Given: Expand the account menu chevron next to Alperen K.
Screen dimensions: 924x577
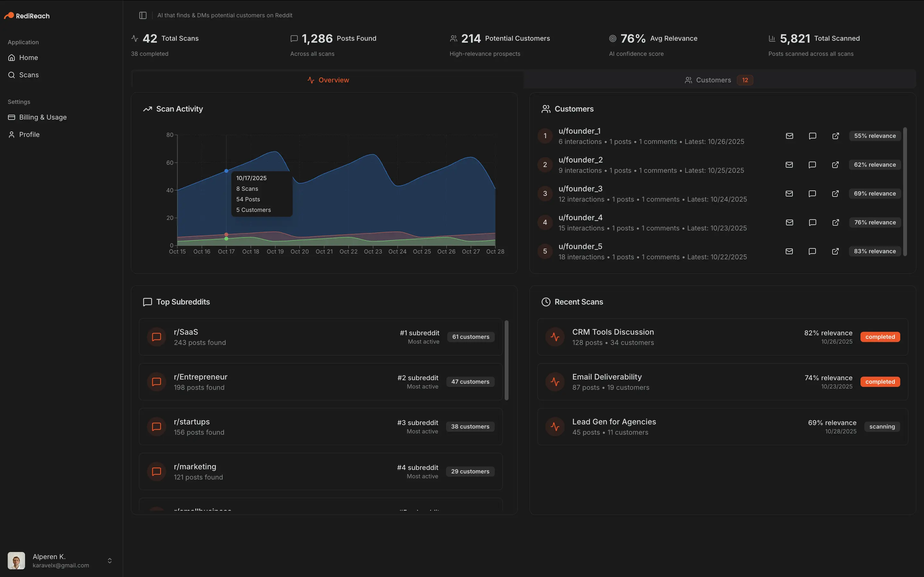Looking at the screenshot, I should tap(110, 561).
